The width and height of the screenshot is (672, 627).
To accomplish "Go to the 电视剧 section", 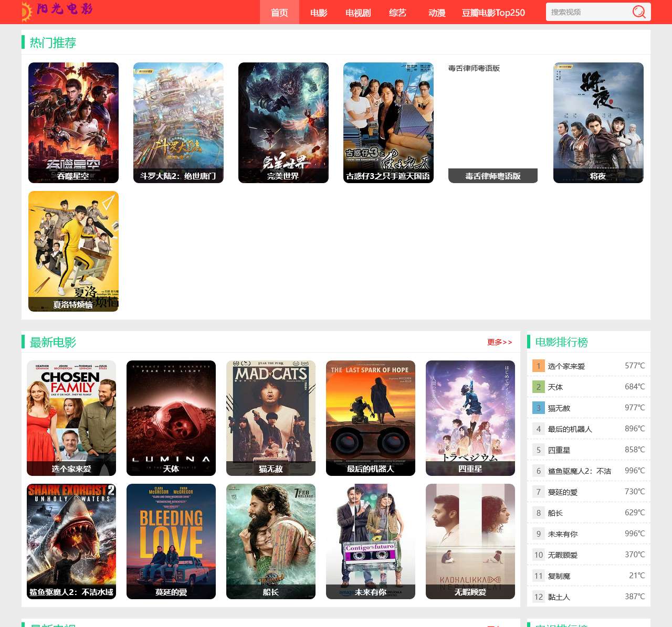I will 358,12.
